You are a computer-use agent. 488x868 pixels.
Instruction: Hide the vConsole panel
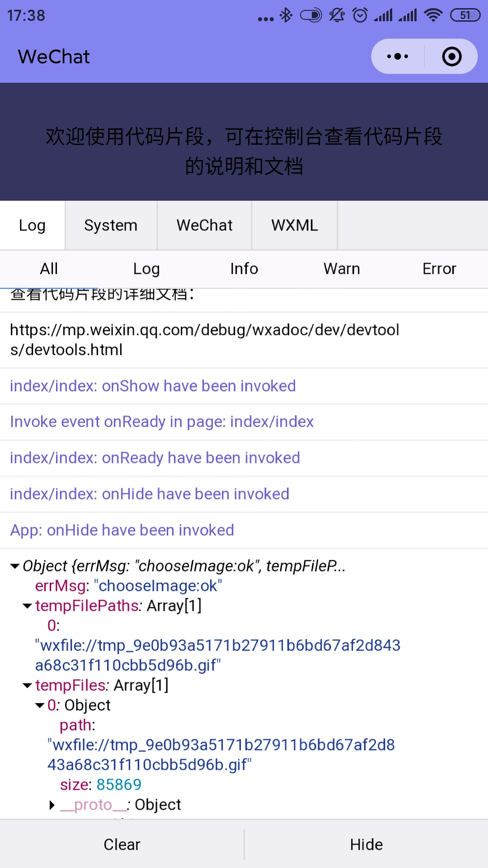(366, 844)
